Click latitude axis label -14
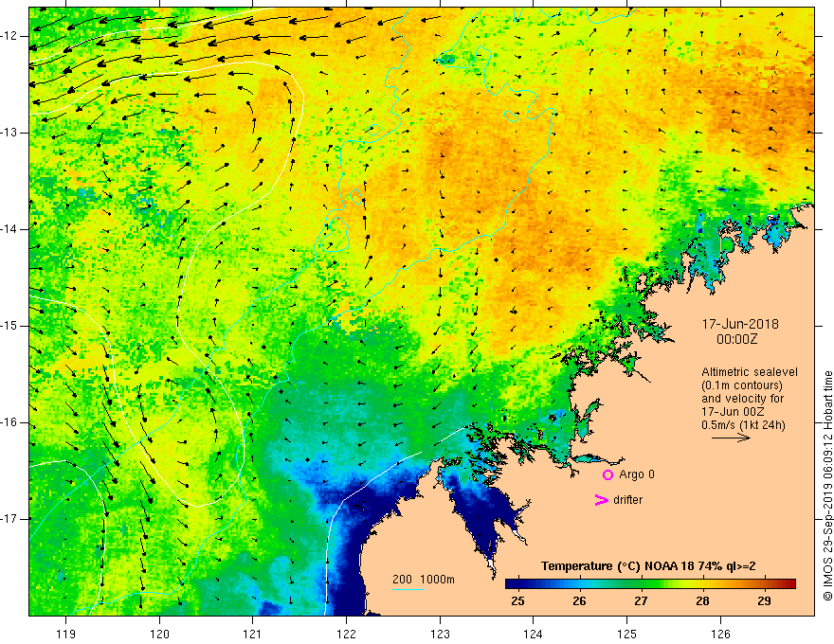The image size is (834, 644). 9,229
